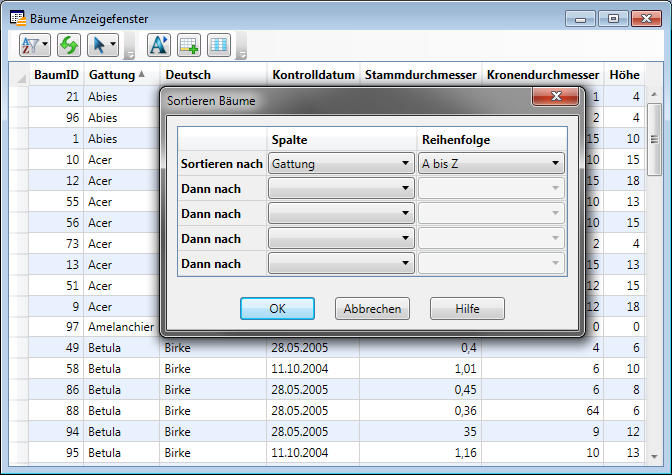Close the Sortieren Bäume dialog
Viewport: 672px width, 475px height.
555,96
